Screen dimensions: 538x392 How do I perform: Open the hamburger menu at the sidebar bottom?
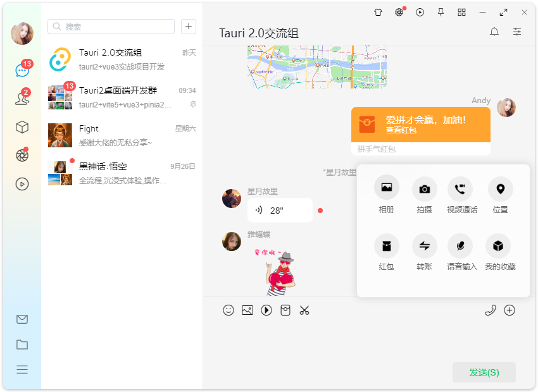22,370
